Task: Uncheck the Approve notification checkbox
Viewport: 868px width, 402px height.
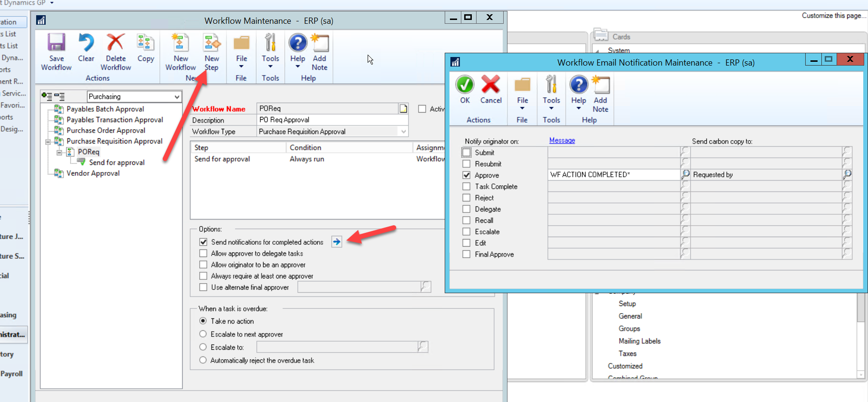Action: 467,175
